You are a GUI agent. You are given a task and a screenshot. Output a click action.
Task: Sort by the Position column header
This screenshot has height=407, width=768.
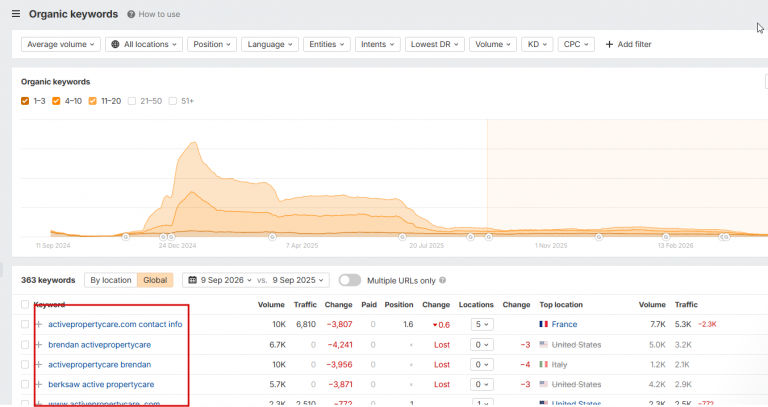(x=399, y=305)
